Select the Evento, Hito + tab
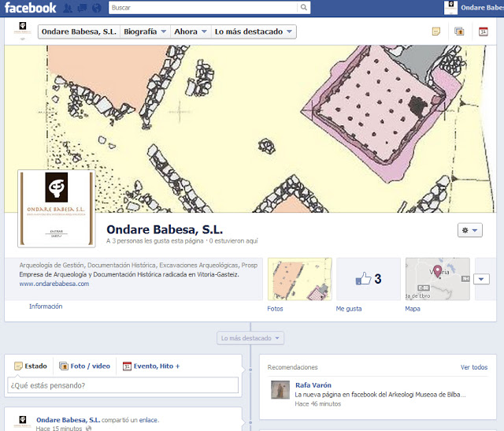Image resolution: width=504 pixels, height=431 pixels. [151, 366]
